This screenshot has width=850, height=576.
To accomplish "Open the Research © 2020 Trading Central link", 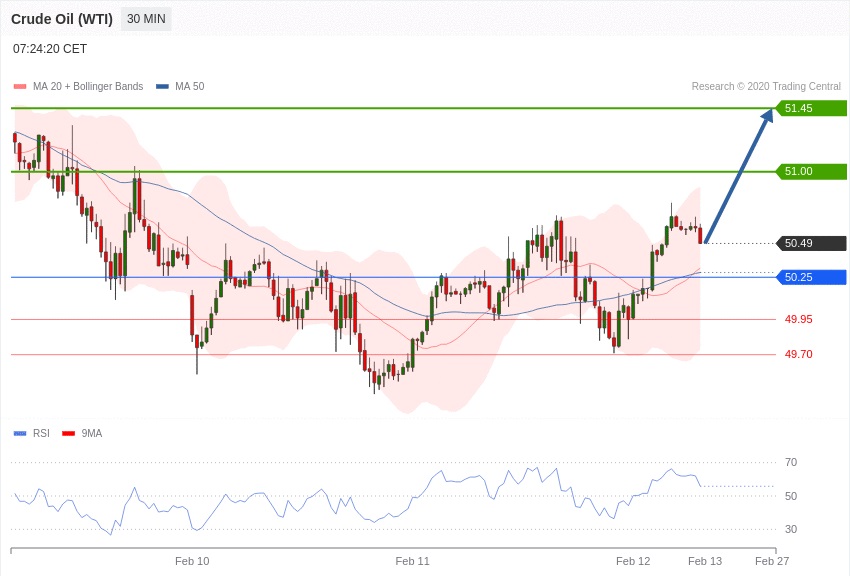I will click(766, 87).
